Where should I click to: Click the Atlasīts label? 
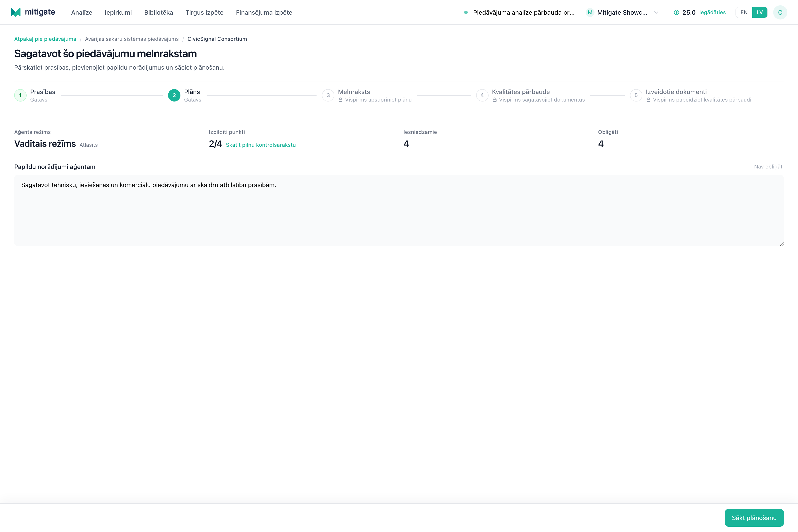tap(88, 145)
